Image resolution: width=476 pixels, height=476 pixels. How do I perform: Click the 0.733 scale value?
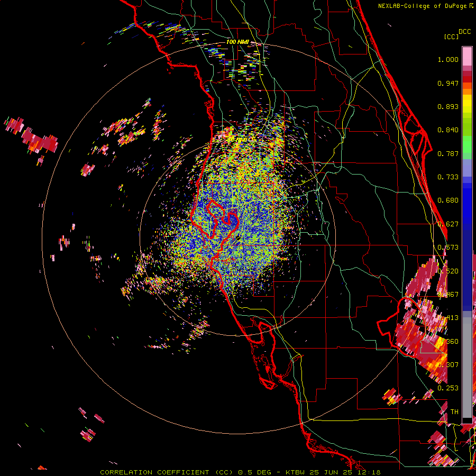(448, 177)
